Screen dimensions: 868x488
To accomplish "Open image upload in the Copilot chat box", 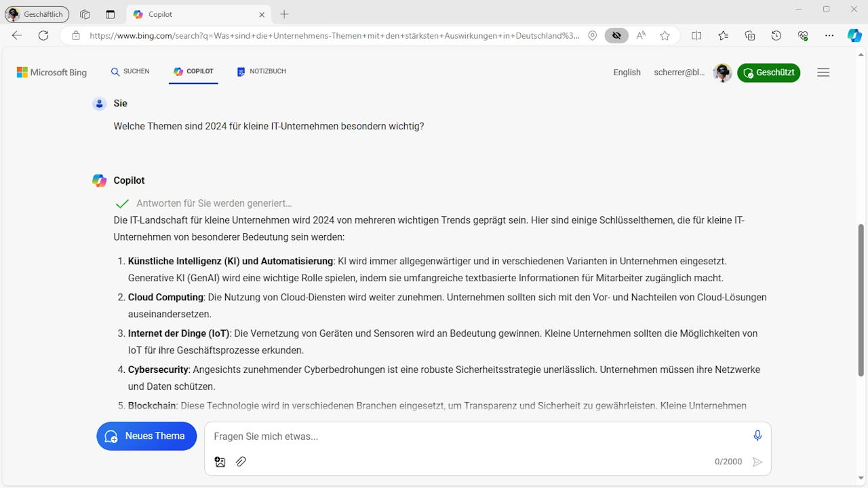I will pos(220,462).
